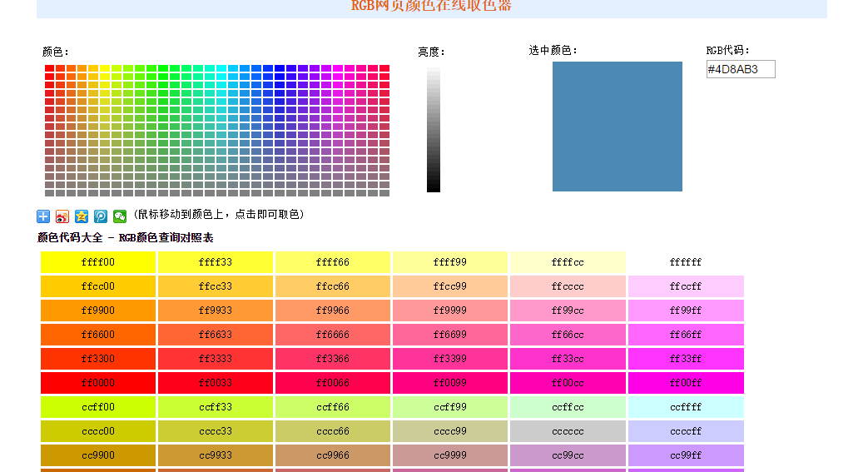The width and height of the screenshot is (868, 472).
Task: Click the brightness gradient bar under 亮度
Action: pos(434,130)
